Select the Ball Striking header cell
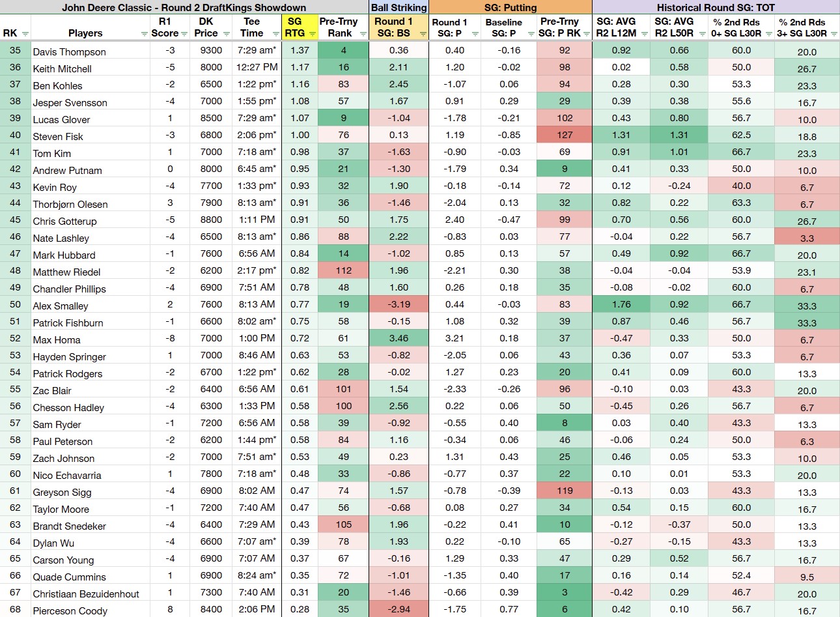Image resolution: width=840 pixels, height=617 pixels. tap(399, 8)
